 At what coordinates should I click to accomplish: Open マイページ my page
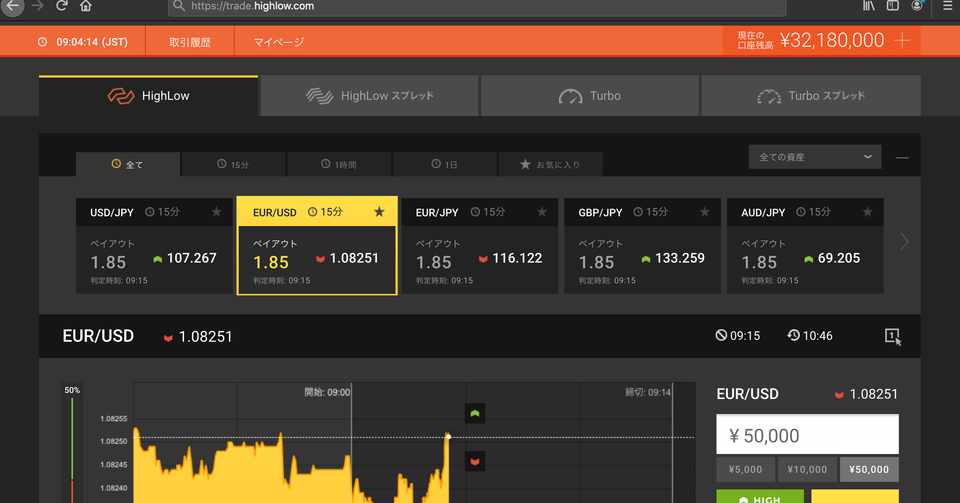[279, 42]
